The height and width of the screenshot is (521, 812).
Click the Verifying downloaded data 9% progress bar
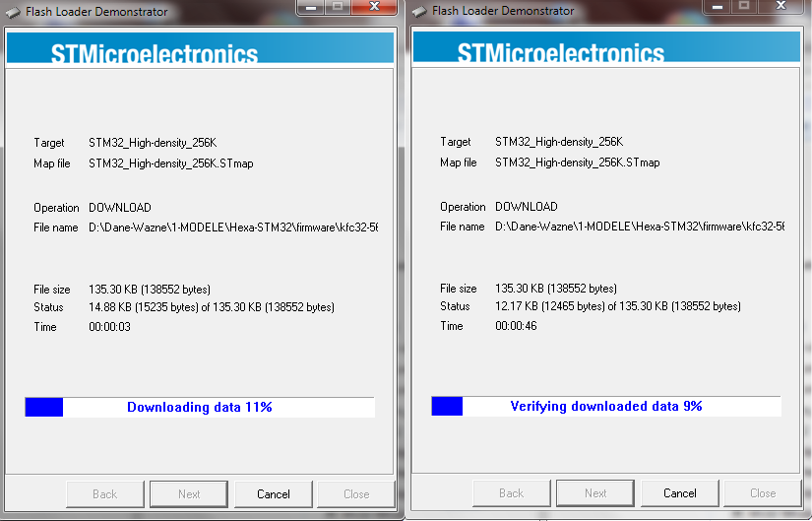pyautogui.click(x=606, y=406)
